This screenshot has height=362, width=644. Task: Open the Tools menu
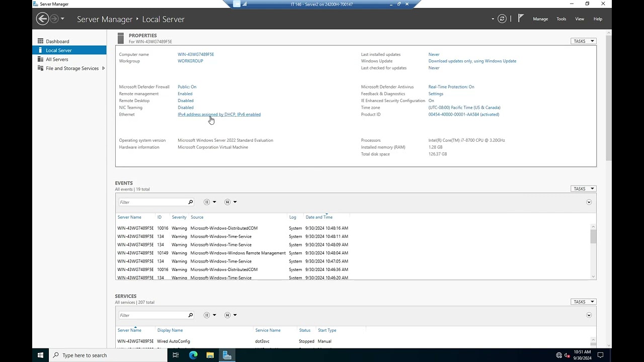(561, 19)
